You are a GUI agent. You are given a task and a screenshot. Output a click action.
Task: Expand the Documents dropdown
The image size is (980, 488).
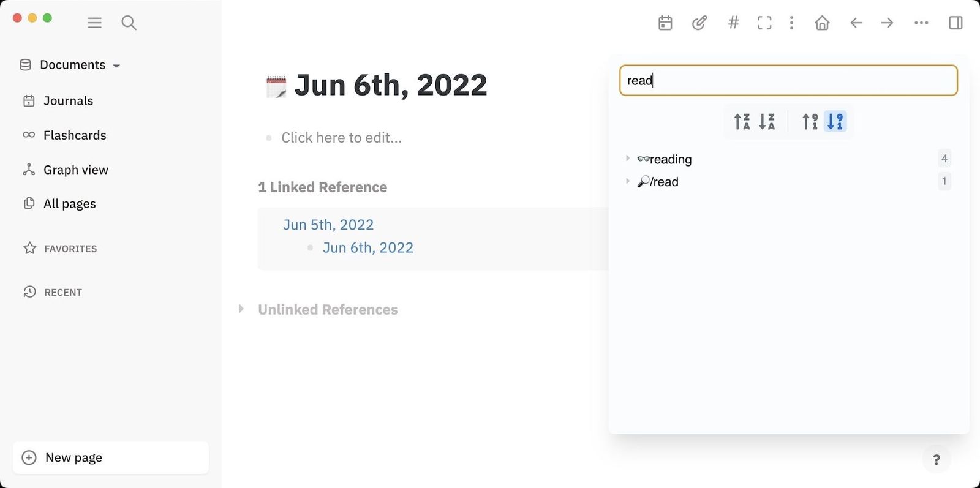[118, 65]
